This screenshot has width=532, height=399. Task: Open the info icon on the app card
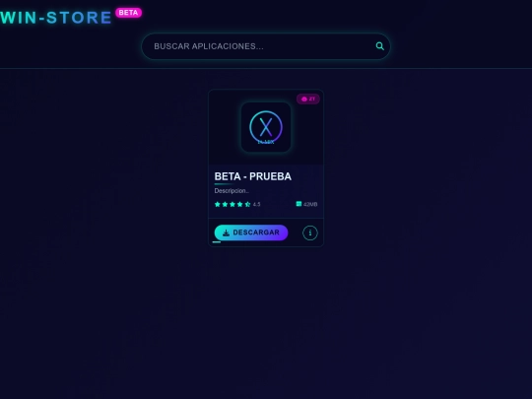click(x=309, y=233)
